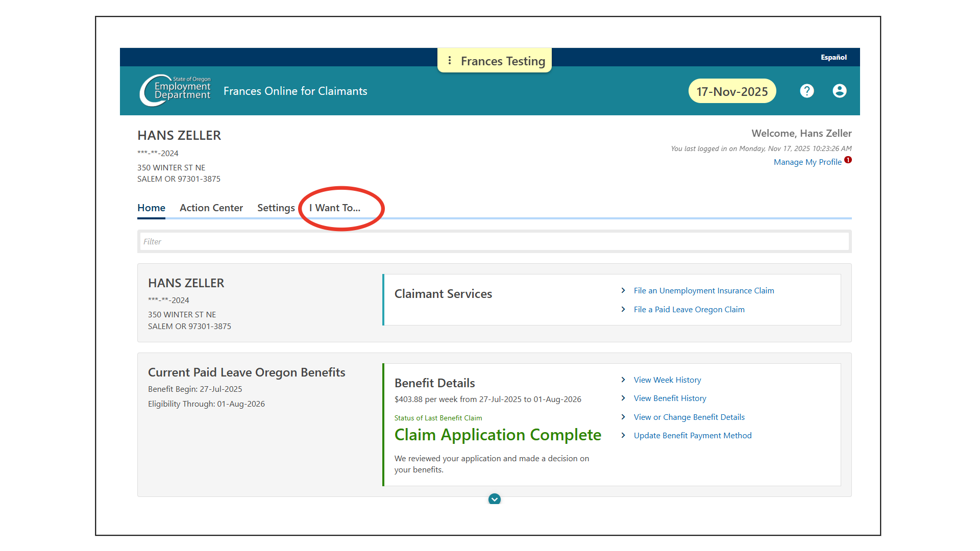Viewport: 980px width, 551px height.
Task: Switch to the Home tab
Action: [151, 208]
